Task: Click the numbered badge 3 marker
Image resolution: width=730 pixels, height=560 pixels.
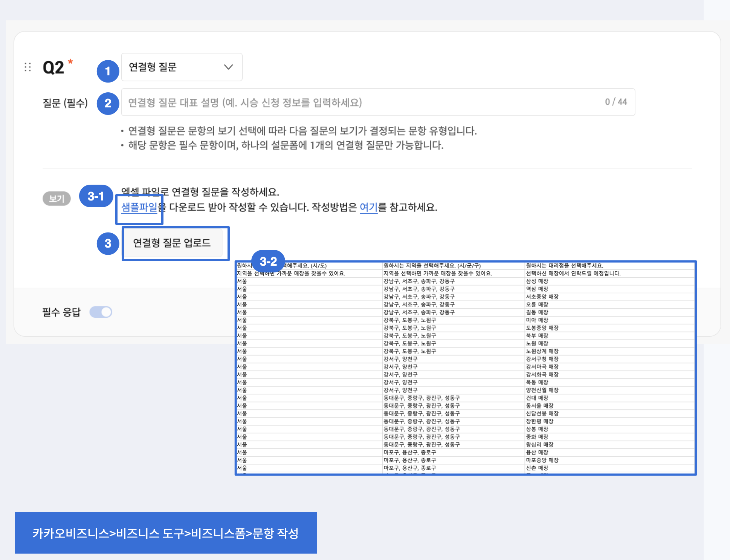Action: (108, 243)
